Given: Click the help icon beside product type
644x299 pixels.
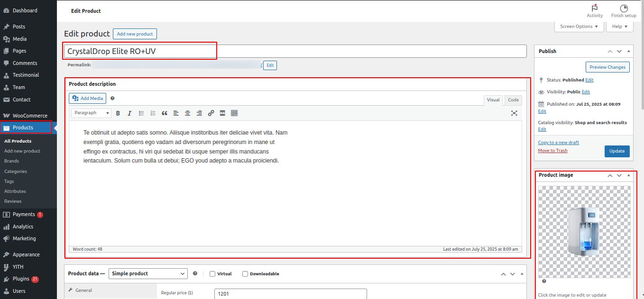Looking at the screenshot, I should click(x=195, y=273).
